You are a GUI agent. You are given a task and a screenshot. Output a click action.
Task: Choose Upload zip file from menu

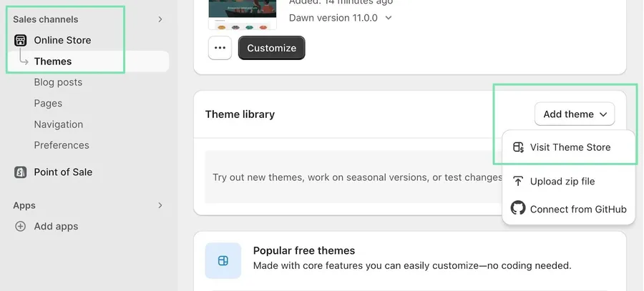(x=568, y=182)
